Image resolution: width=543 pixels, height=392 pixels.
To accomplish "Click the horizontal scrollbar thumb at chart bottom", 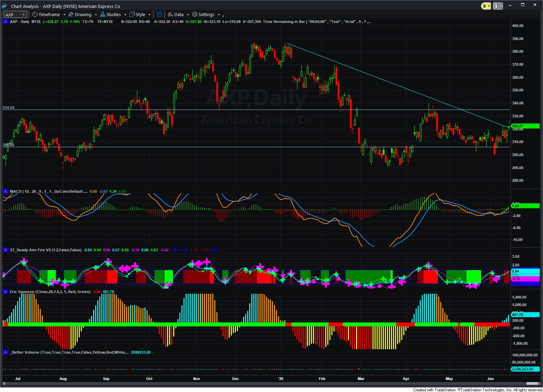I will point(532,383).
